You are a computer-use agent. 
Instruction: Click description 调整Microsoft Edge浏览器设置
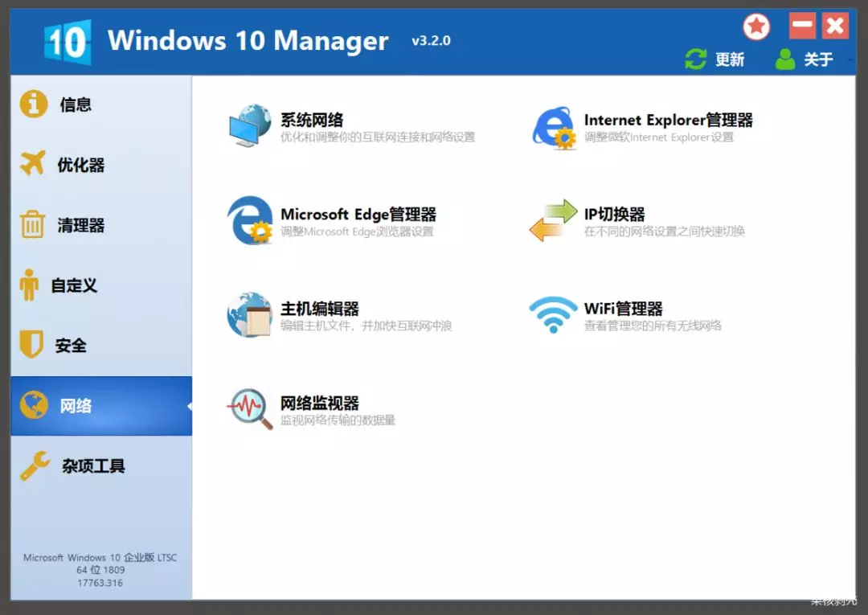coord(357,232)
